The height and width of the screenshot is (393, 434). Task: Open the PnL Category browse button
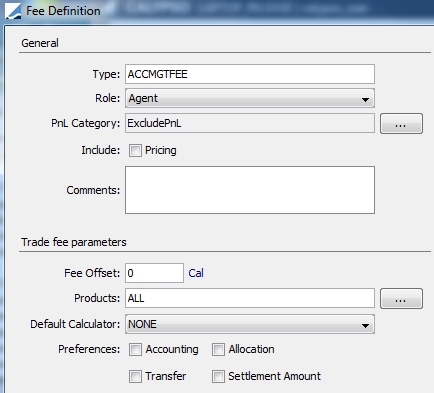coord(401,124)
